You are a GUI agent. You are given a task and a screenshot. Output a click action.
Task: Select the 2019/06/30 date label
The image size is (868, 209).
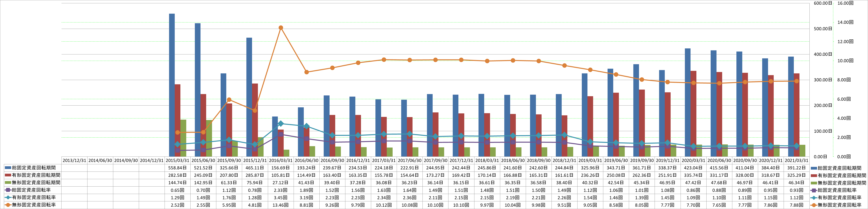coord(616,161)
